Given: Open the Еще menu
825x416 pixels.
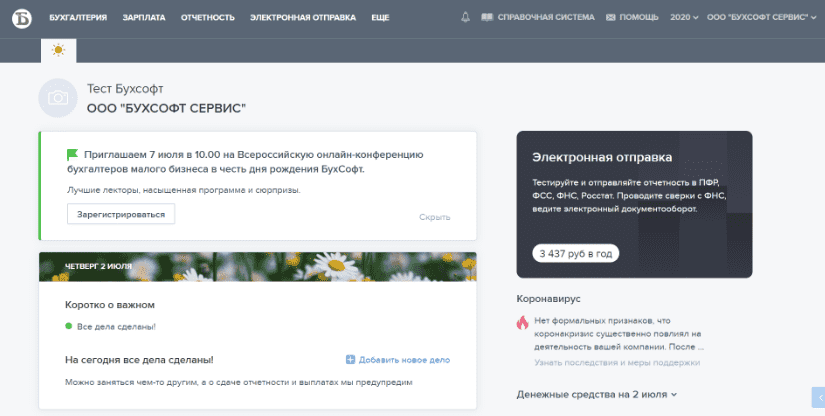Looking at the screenshot, I should (380, 17).
